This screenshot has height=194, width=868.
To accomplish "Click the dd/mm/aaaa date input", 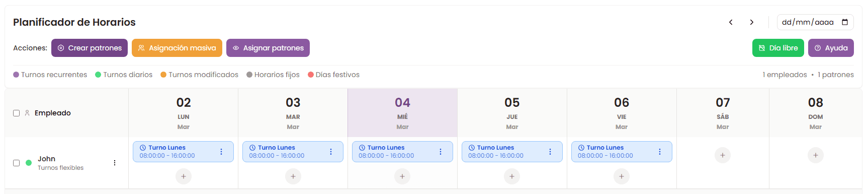I will click(x=815, y=22).
